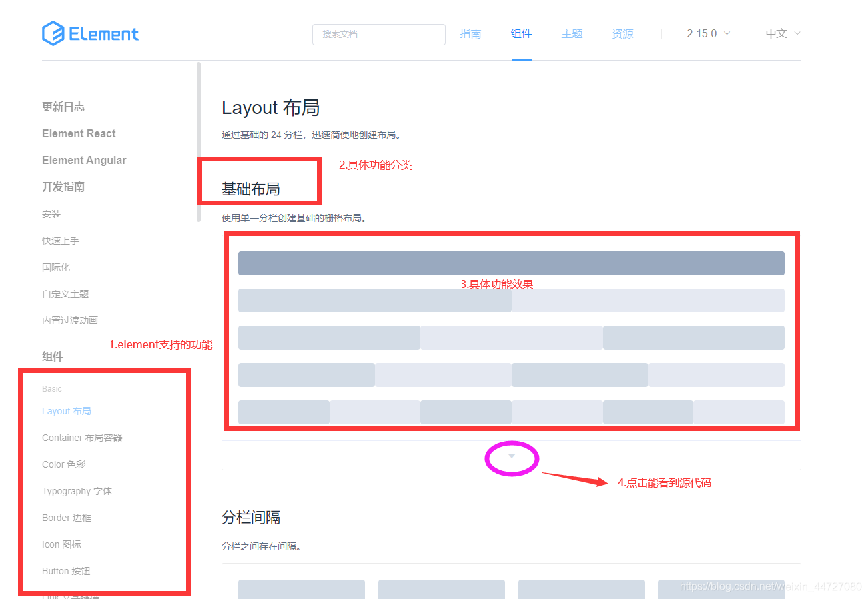Open the 资源 nav tab
Viewport: 868px width, 599px height.
622,33
